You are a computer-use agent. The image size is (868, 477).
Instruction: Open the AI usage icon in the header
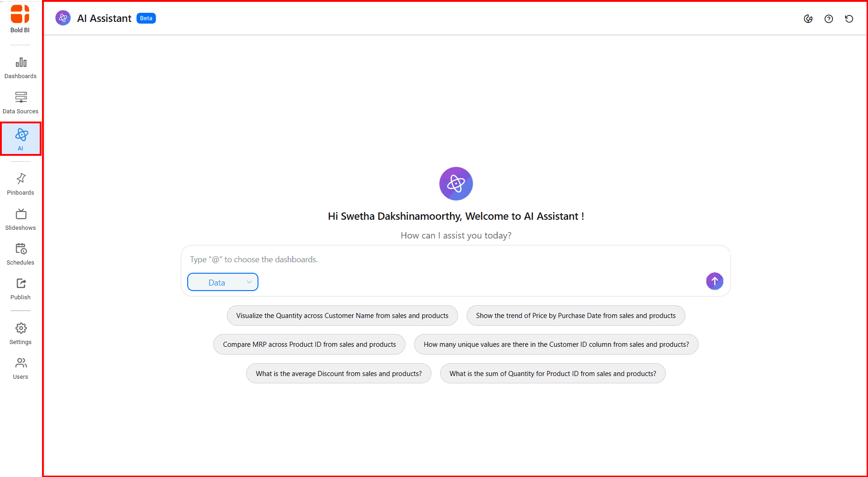tap(808, 19)
